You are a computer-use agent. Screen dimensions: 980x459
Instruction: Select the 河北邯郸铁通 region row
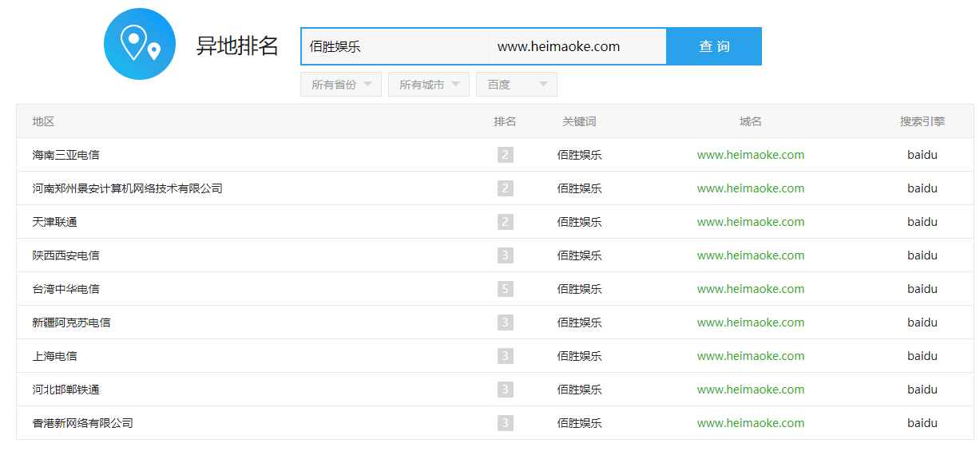point(495,390)
